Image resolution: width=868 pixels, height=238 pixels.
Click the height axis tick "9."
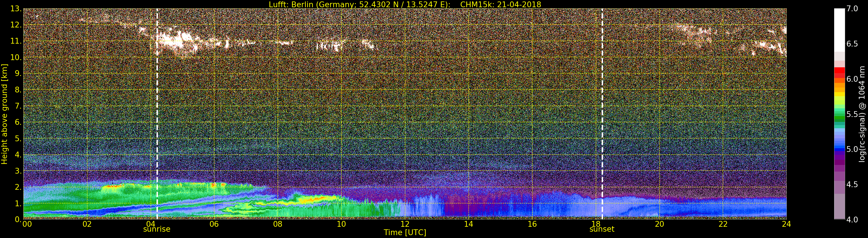[x=18, y=73]
